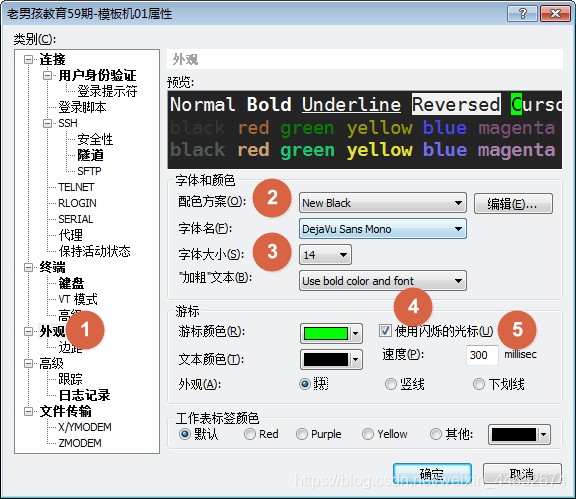This screenshot has width=576, height=499.
Task: Click the Reversed text in the preview
Action: click(x=456, y=104)
